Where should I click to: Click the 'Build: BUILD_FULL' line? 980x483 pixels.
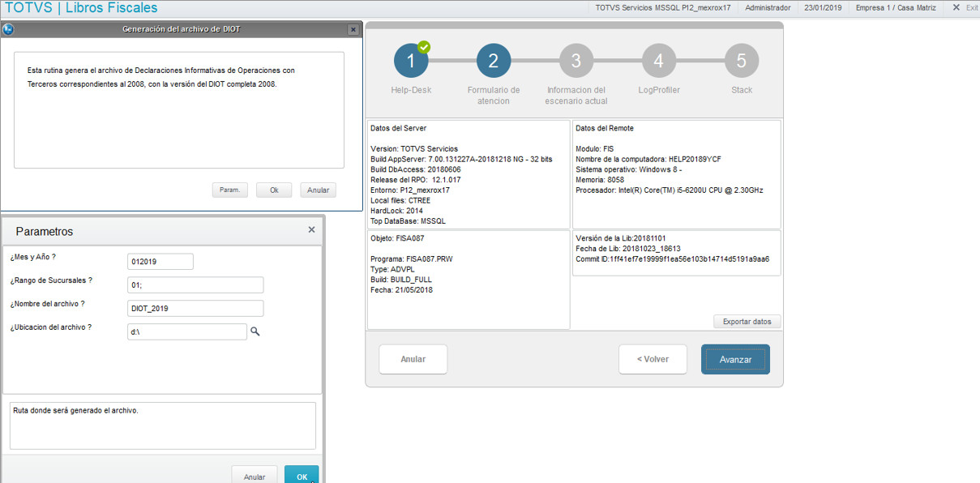401,280
